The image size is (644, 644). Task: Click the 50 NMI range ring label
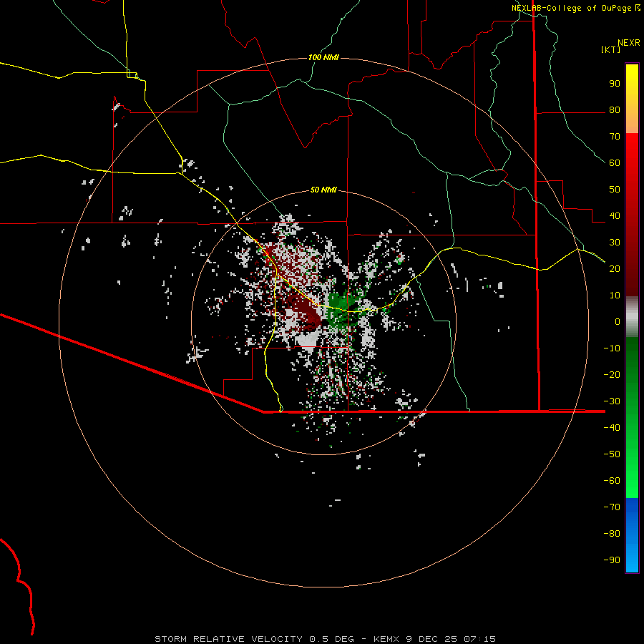[323, 190]
